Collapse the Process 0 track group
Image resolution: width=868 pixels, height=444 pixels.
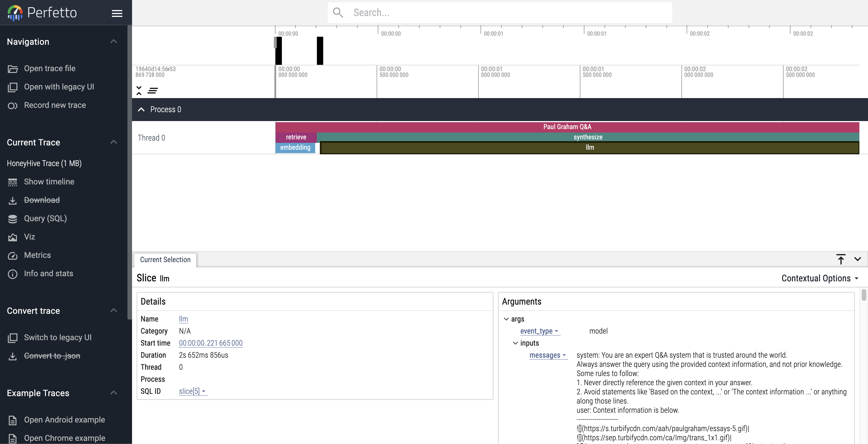[x=141, y=109]
